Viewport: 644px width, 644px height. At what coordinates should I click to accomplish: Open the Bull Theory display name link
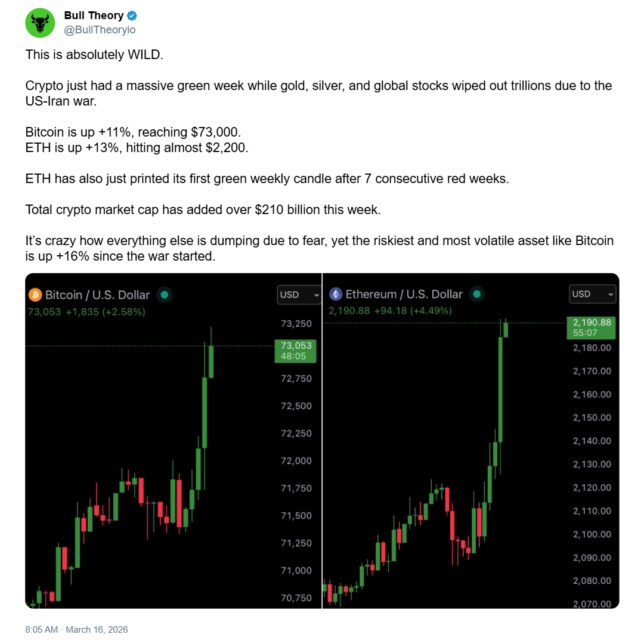coord(94,16)
